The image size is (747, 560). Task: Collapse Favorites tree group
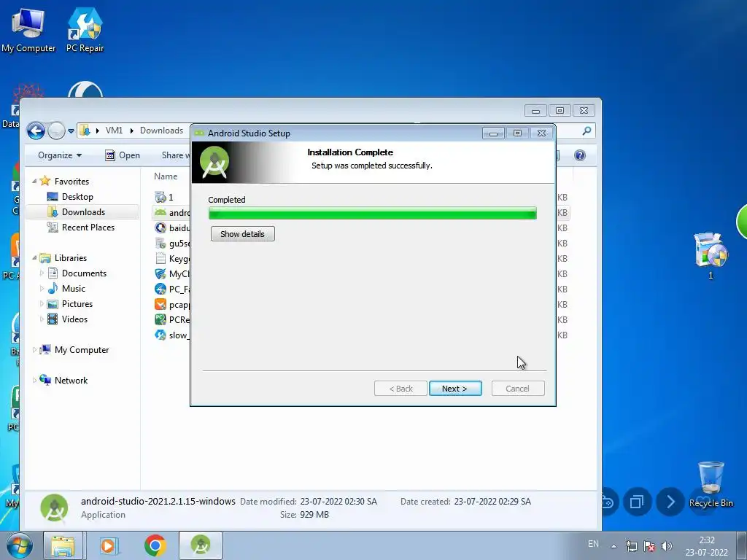pyautogui.click(x=34, y=181)
